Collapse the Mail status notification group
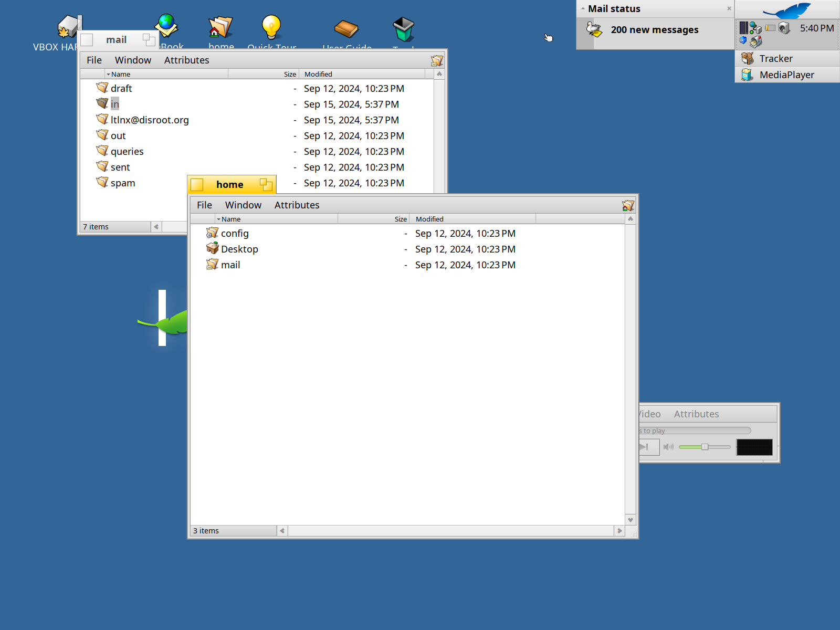 tap(583, 9)
